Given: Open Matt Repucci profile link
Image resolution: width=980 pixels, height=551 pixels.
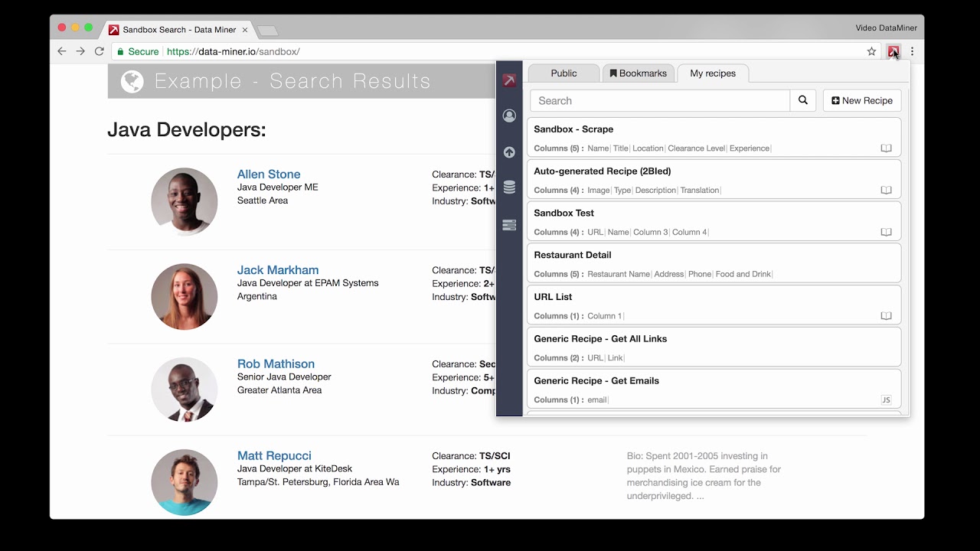Looking at the screenshot, I should point(274,456).
